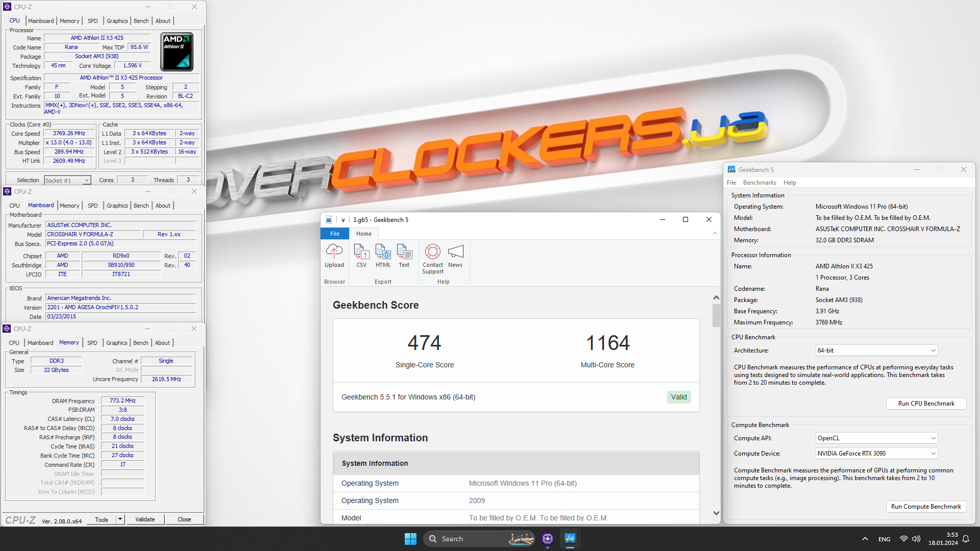Click the CPU tab in middle CPU-Z window
This screenshot has height=551, width=980.
coord(14,206)
